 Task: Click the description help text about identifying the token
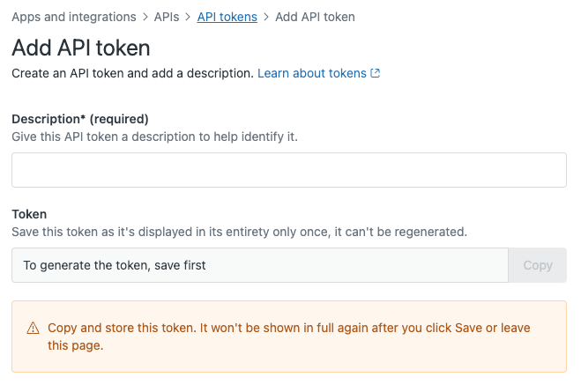click(160, 137)
